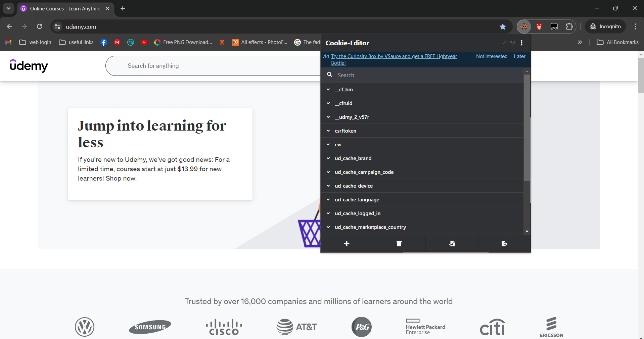Export cookies in Cookie-Editor
This screenshot has width=644, height=339.
(x=504, y=244)
